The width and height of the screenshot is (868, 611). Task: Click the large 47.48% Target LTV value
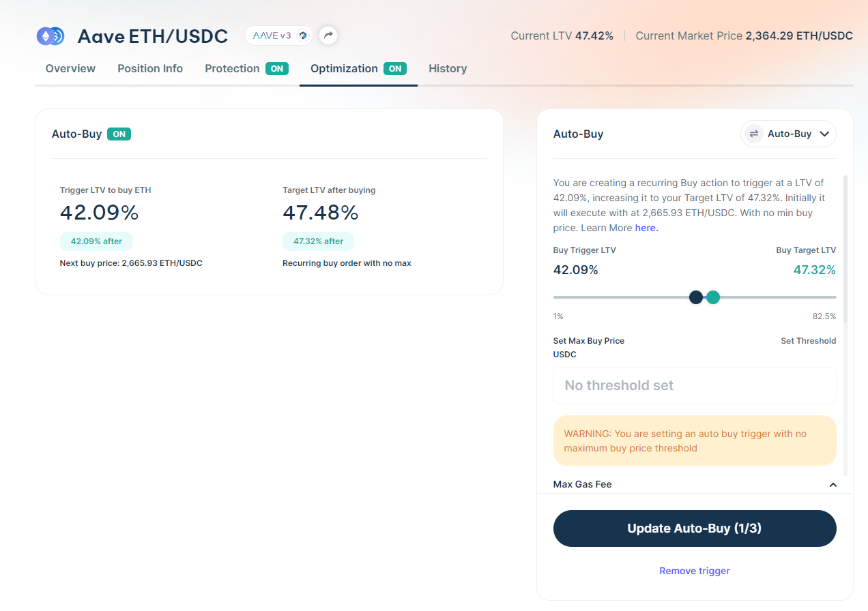[321, 213]
